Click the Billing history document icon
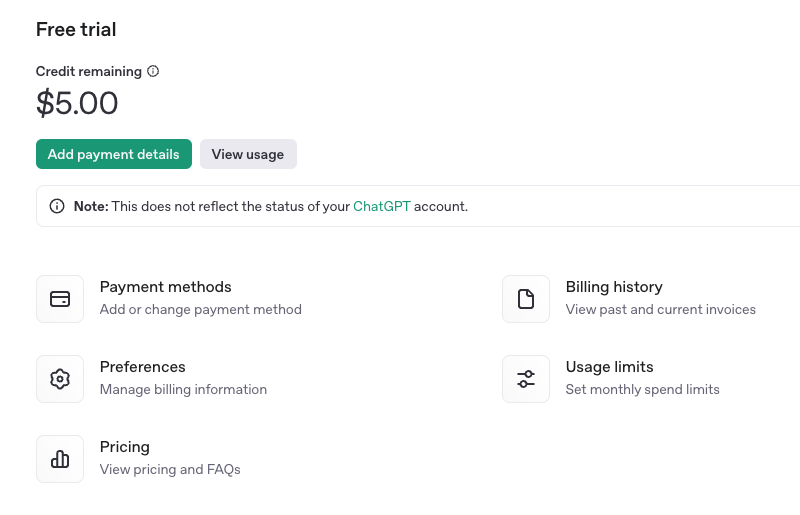This screenshot has width=800, height=515. [x=526, y=299]
